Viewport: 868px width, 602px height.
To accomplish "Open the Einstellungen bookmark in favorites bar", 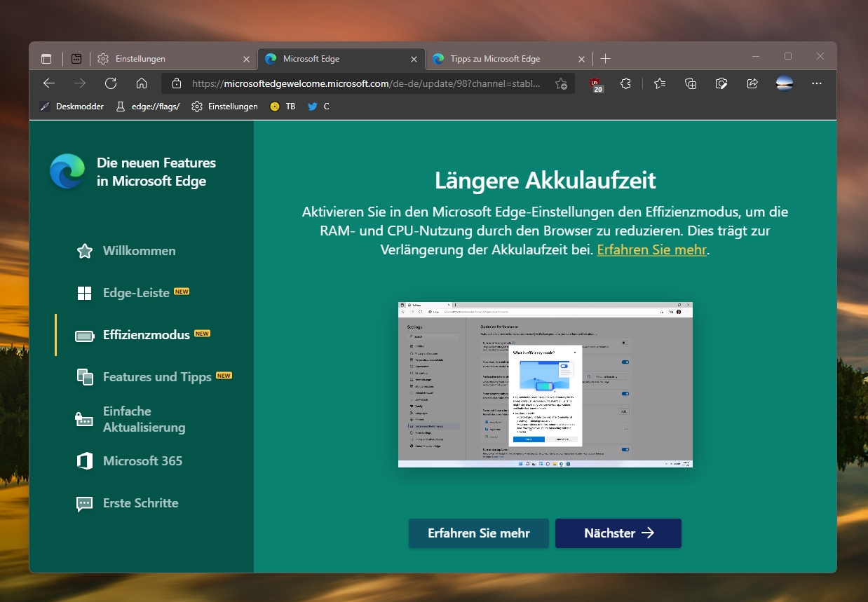I will (x=224, y=107).
